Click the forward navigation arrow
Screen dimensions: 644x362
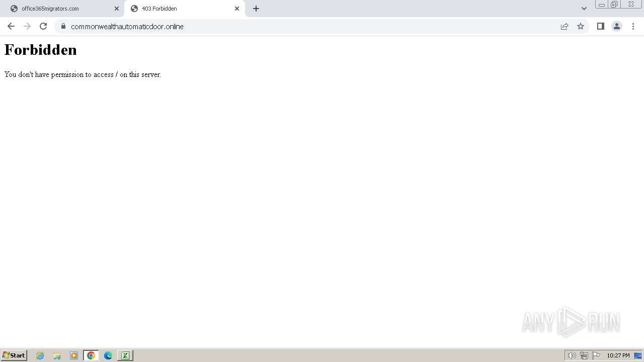27,26
